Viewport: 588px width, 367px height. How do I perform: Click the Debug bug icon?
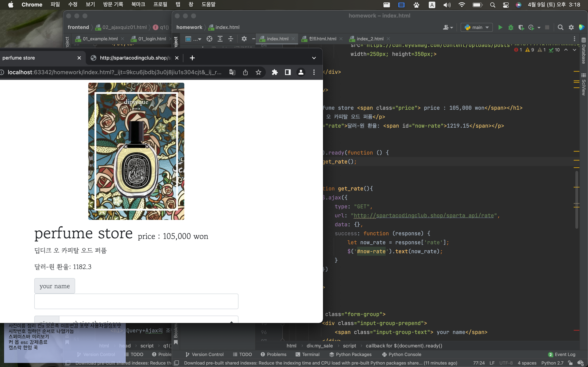click(x=510, y=28)
